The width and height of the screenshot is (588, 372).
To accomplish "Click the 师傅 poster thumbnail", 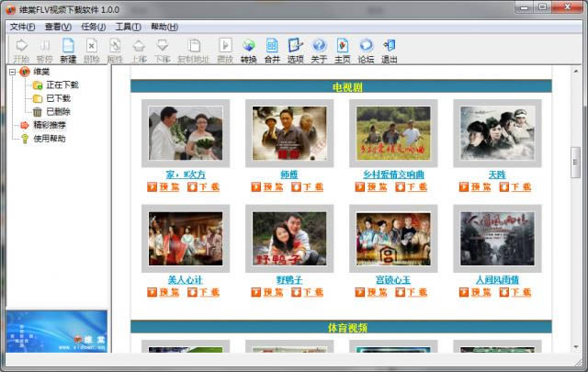I will point(289,133).
